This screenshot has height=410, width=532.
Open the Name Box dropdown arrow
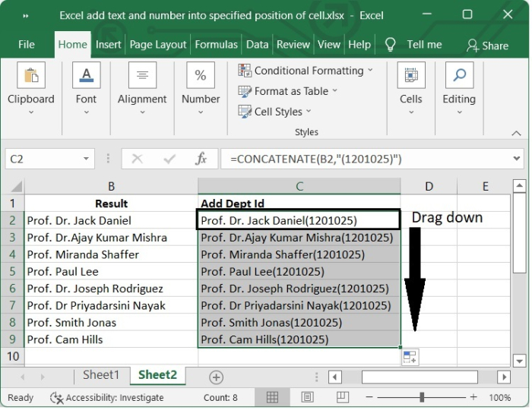click(86, 159)
